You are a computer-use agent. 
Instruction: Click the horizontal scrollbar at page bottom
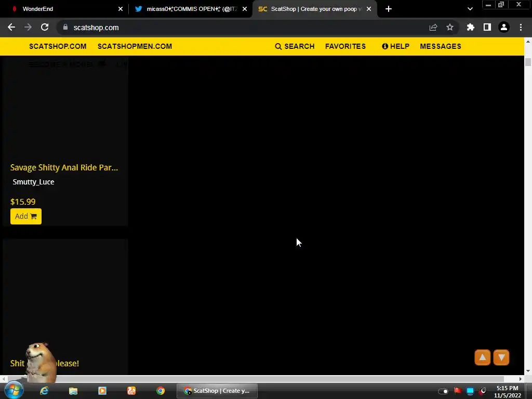[x=256, y=379]
